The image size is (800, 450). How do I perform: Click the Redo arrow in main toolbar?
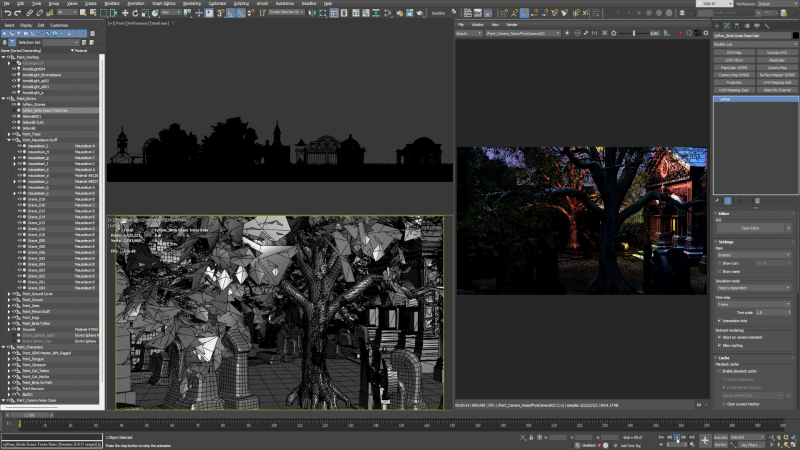[x=19, y=13]
